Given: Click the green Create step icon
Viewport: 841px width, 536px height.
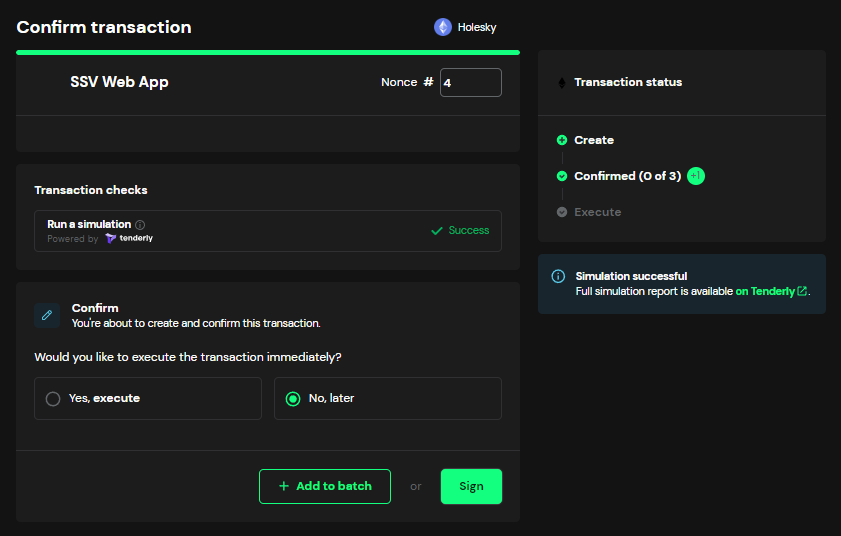Looking at the screenshot, I should pos(562,140).
